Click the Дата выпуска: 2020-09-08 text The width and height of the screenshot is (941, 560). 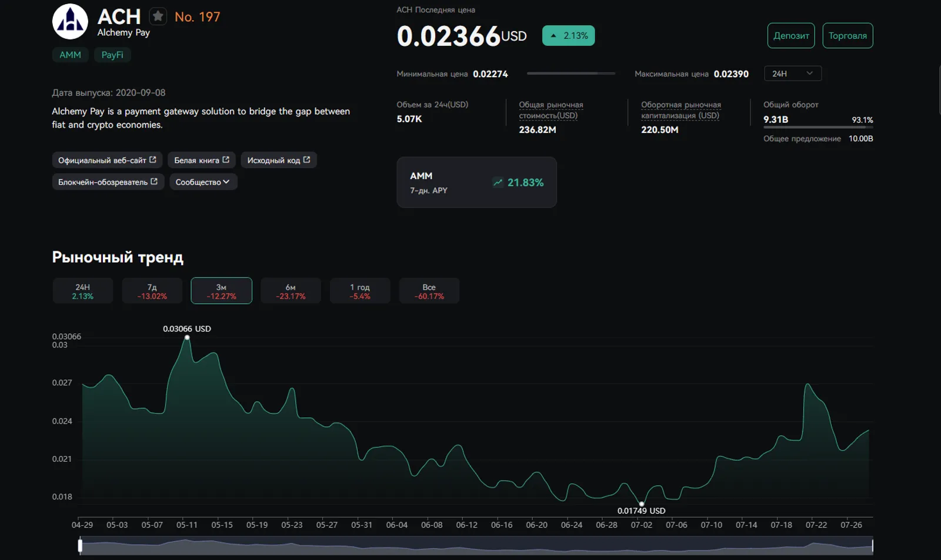[x=109, y=93]
